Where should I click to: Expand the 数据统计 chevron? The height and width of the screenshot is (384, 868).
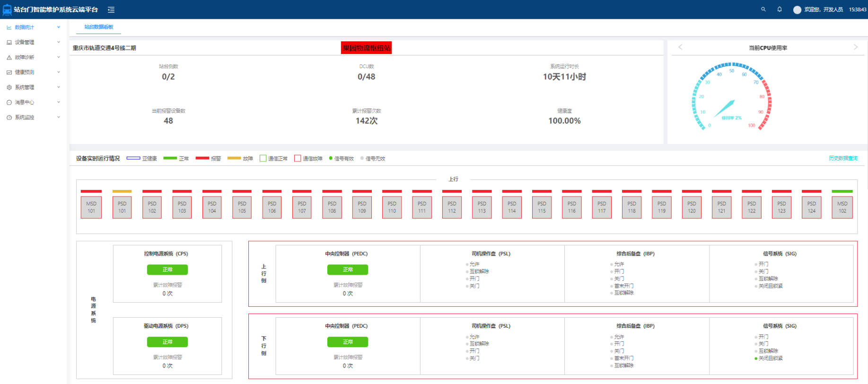pyautogui.click(x=59, y=27)
